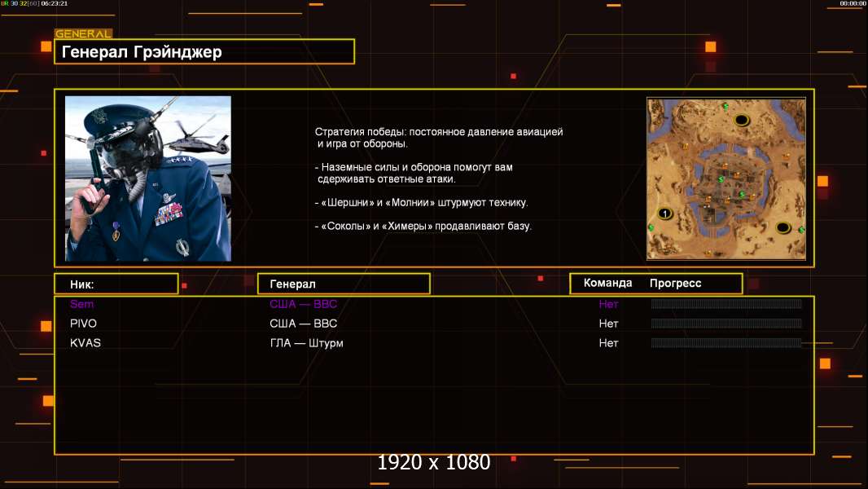
Task: Select the empty start position at the map's bottom right
Action: pyautogui.click(x=783, y=227)
